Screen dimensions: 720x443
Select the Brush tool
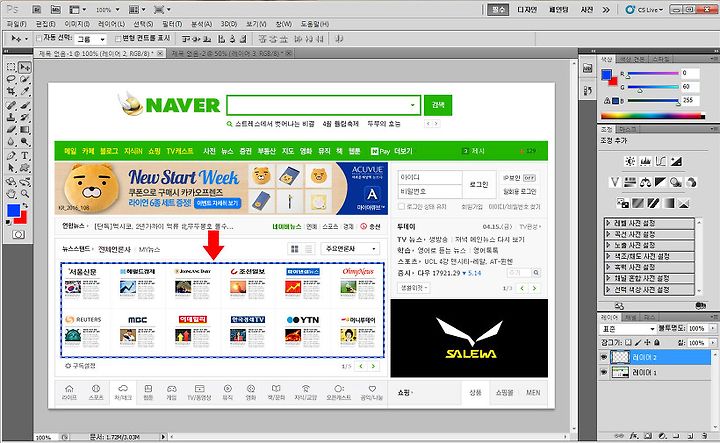pos(25,106)
